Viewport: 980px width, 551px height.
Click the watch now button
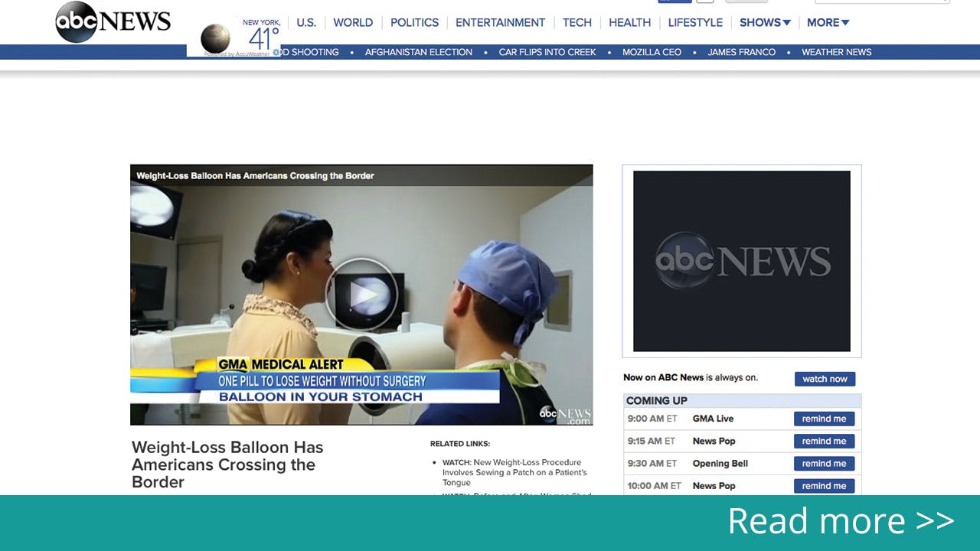pyautogui.click(x=825, y=379)
